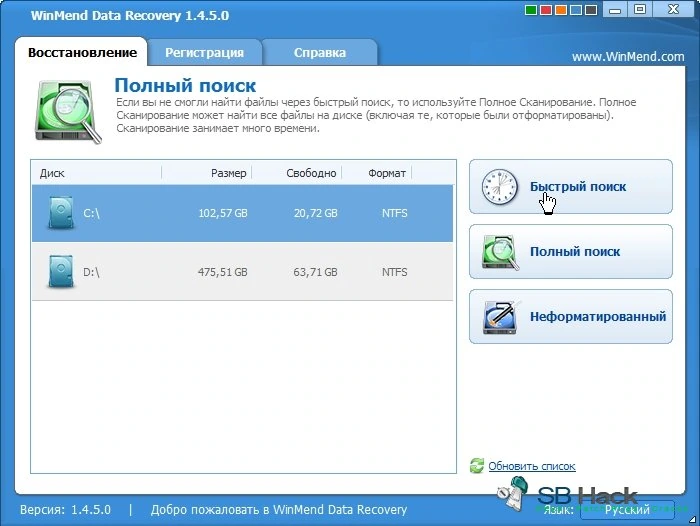Choose Неформатированный scan mode
The width and height of the screenshot is (700, 526).
[571, 317]
